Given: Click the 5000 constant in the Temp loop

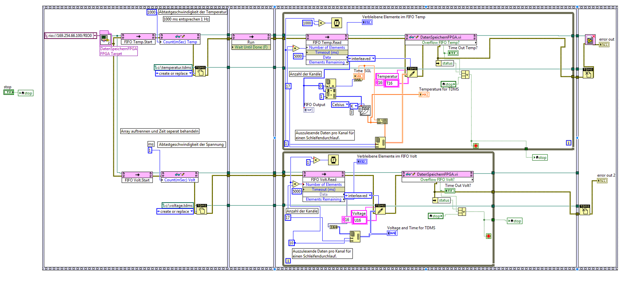Looking at the screenshot, I should [x=298, y=56].
